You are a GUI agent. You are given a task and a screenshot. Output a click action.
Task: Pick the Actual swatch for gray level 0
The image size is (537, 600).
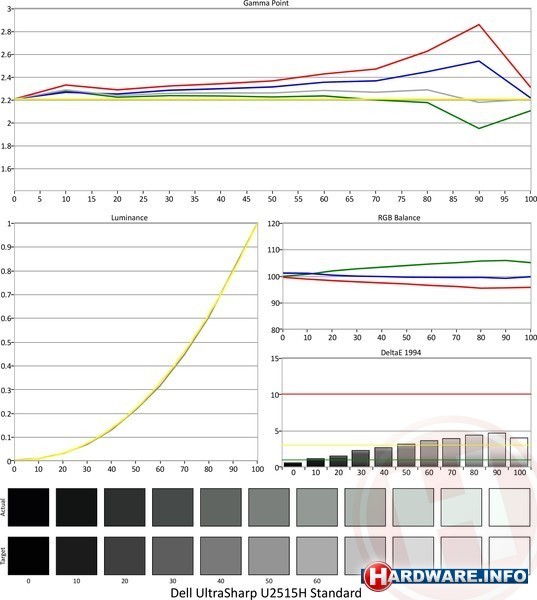pyautogui.click(x=28, y=507)
